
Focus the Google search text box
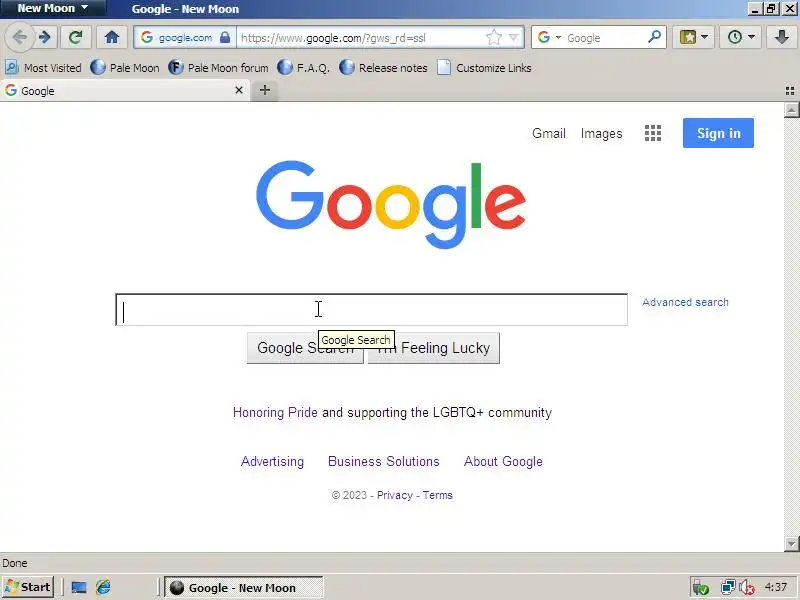pos(371,310)
